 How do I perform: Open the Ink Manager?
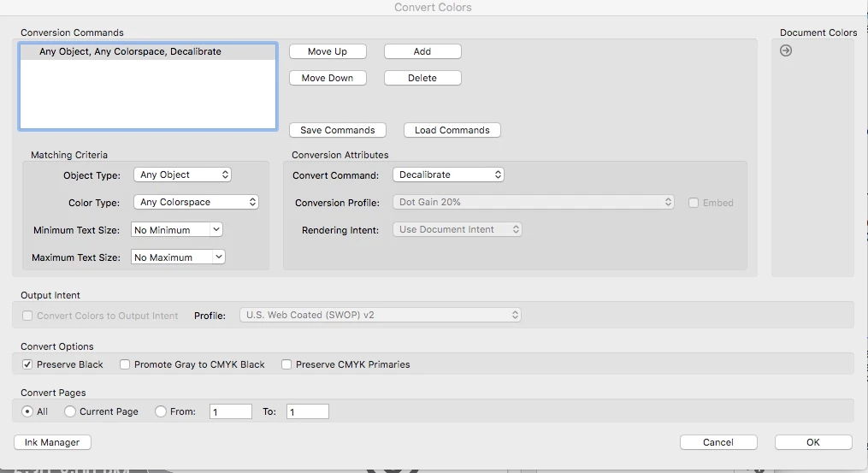tap(52, 442)
